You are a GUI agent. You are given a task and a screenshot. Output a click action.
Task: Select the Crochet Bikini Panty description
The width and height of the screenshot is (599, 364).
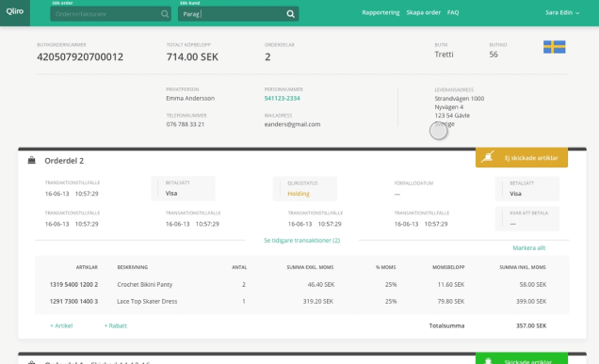click(144, 285)
